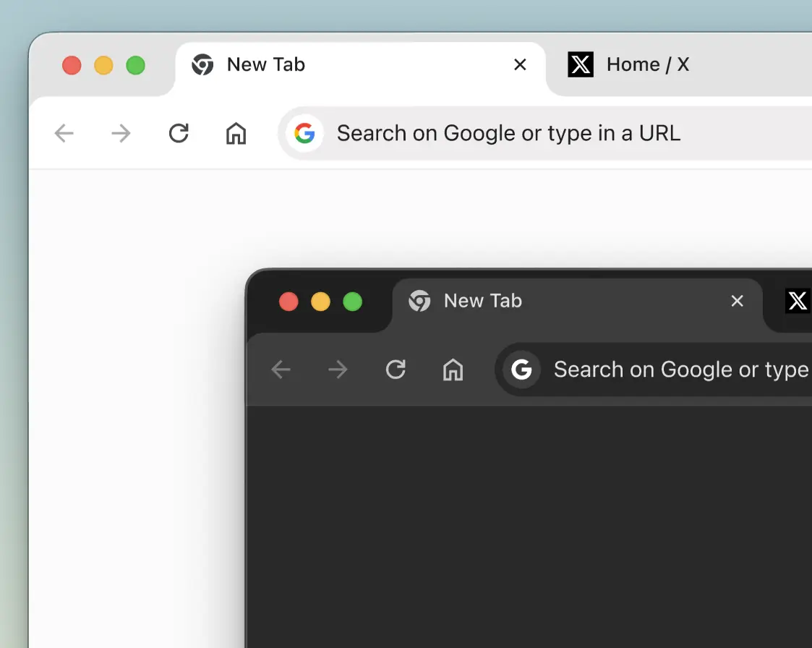This screenshot has height=648, width=812.
Task: Close the New Tab in the light window
Action: [520, 64]
